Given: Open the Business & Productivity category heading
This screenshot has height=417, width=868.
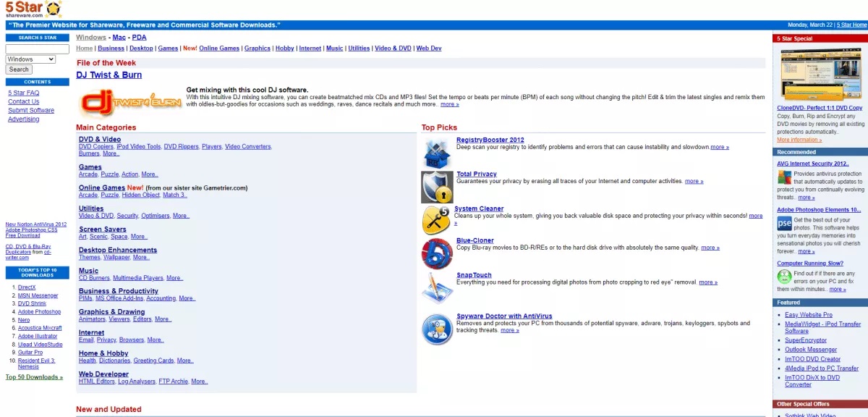Looking at the screenshot, I should point(119,291).
